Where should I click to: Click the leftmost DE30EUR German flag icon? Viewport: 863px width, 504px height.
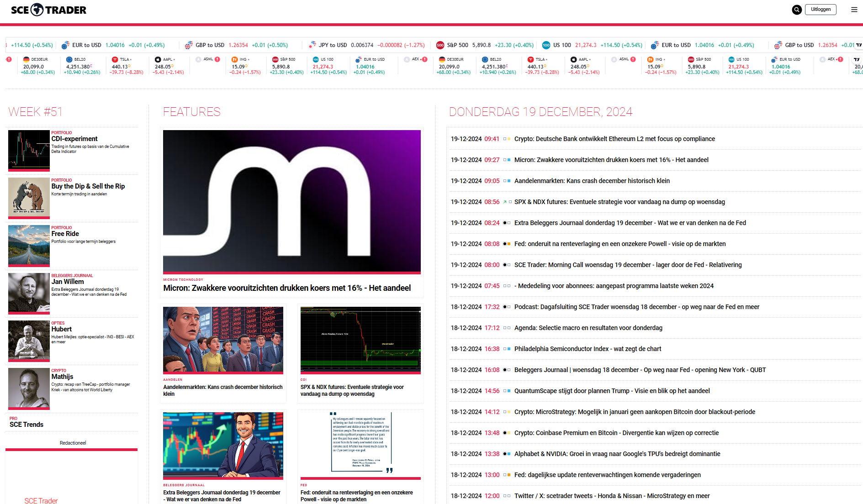pyautogui.click(x=26, y=59)
